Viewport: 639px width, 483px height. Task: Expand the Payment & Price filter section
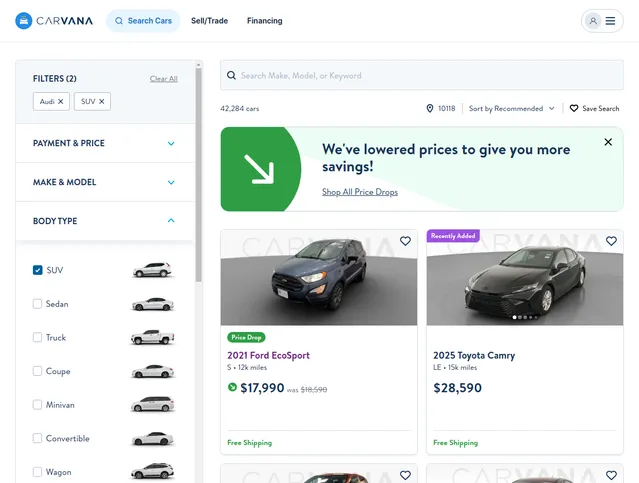[105, 143]
